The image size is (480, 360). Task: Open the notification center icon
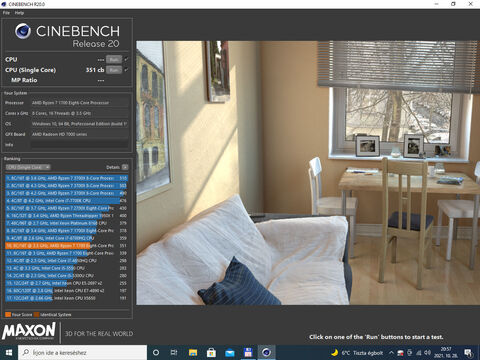pyautogui.click(x=468, y=353)
